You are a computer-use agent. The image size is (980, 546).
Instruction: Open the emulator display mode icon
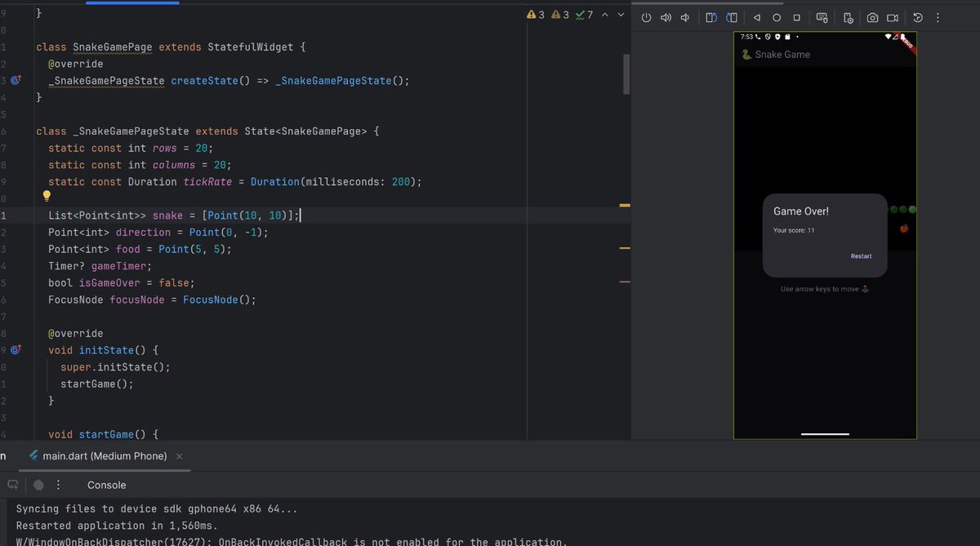pos(822,18)
